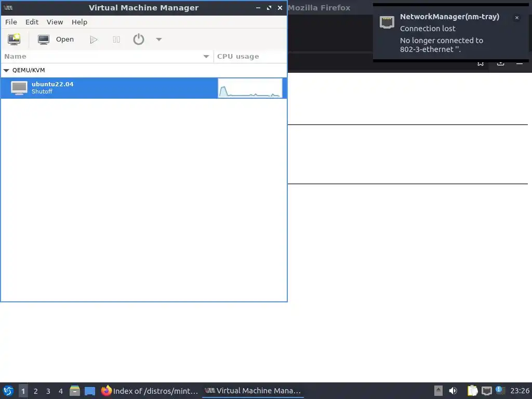Click the Mozilla Firefox window title bar

[329, 8]
